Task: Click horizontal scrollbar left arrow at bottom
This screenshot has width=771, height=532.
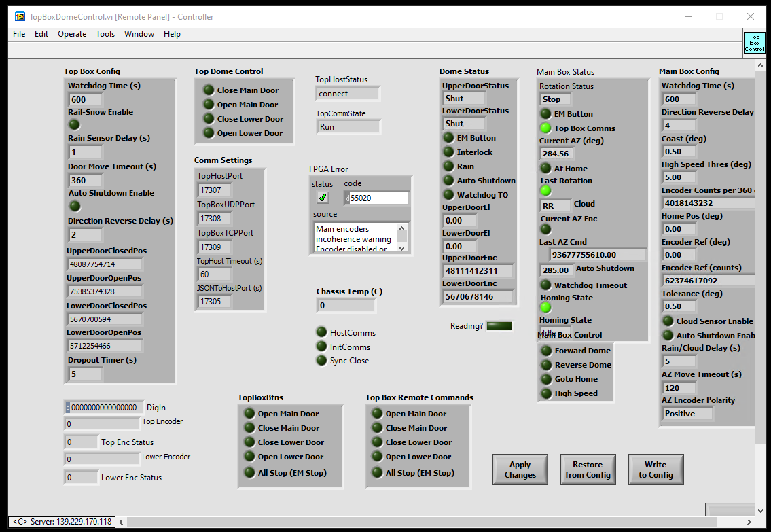Action: point(121,522)
